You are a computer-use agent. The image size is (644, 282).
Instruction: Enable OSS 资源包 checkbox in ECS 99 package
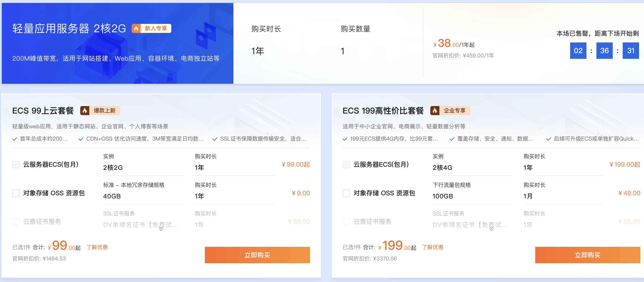tap(16, 193)
